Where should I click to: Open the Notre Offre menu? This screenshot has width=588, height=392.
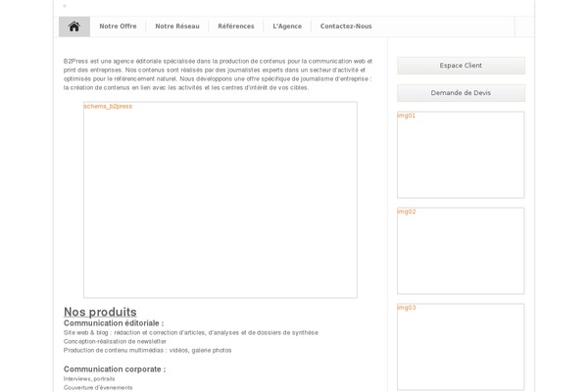pyautogui.click(x=118, y=26)
